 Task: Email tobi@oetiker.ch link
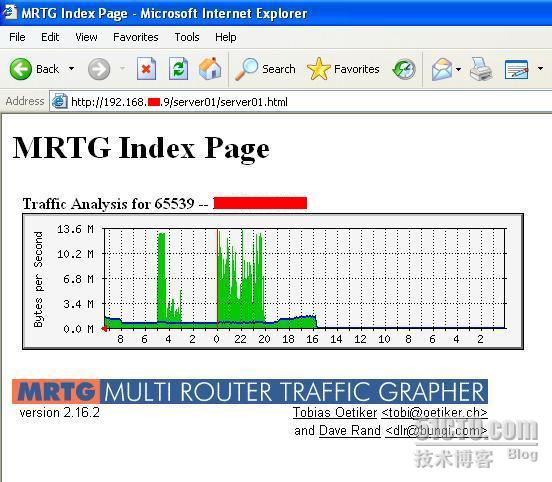coord(434,412)
